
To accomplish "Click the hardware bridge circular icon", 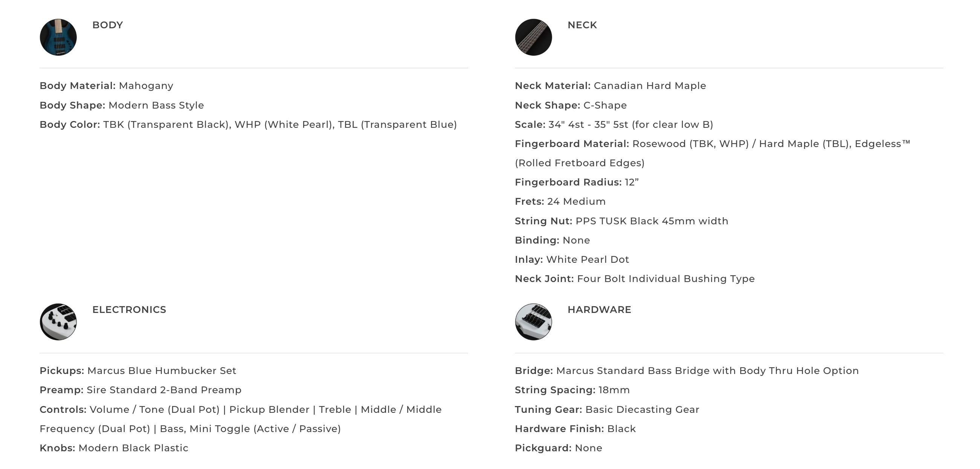I will pos(533,322).
